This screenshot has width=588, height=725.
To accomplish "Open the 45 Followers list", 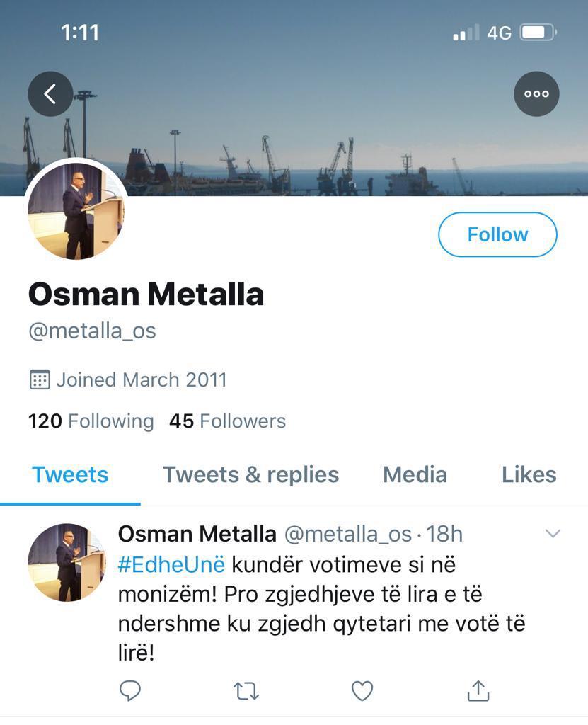I will [x=227, y=421].
